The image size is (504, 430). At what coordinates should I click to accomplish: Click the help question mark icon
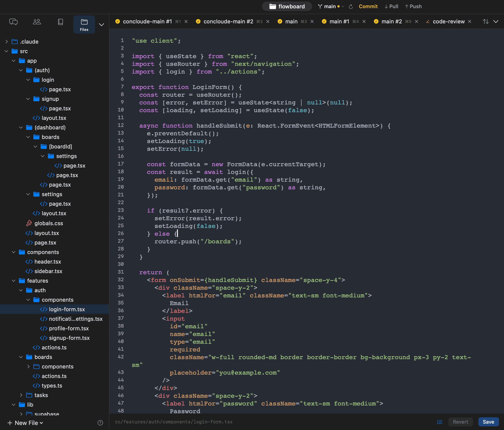click(x=100, y=423)
